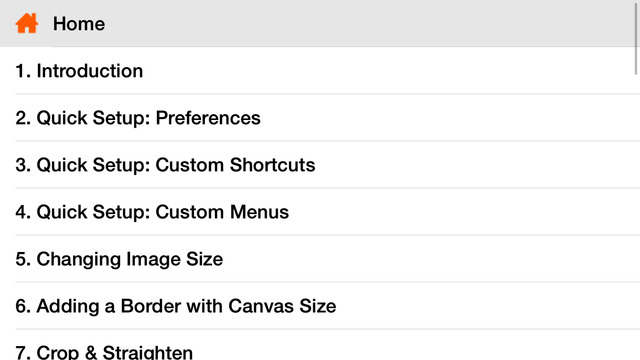The height and width of the screenshot is (360, 640).
Task: Click the number 1. before Introduction
Action: (23, 71)
